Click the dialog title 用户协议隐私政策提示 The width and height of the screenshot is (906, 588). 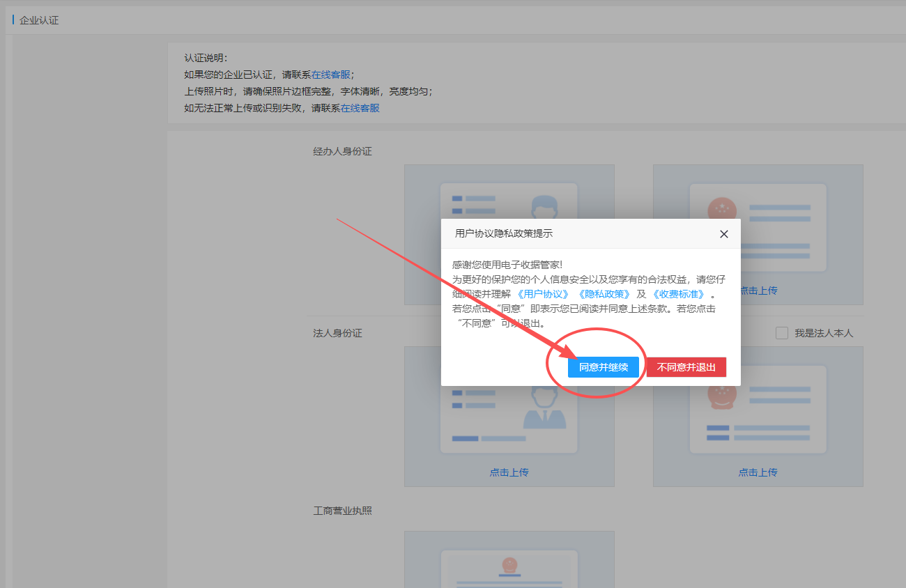pos(504,234)
